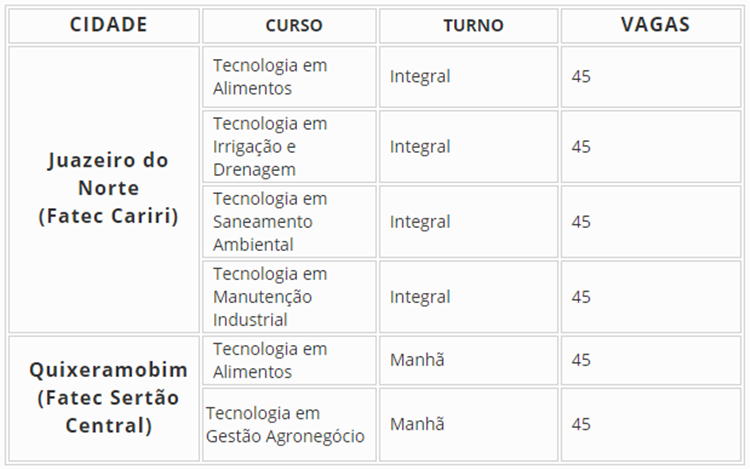Select the Quixeramobim (Fatec Sertão Central) cell

(x=108, y=398)
